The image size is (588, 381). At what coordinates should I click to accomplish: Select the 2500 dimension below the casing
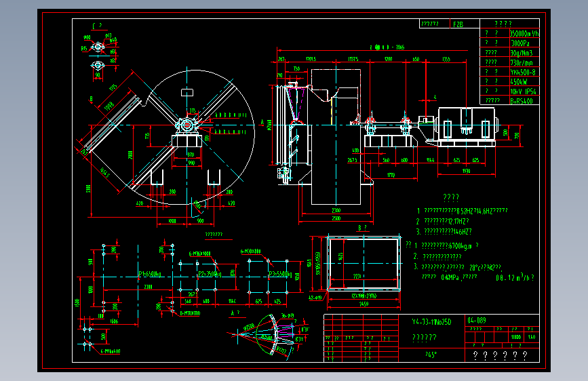point(336,218)
